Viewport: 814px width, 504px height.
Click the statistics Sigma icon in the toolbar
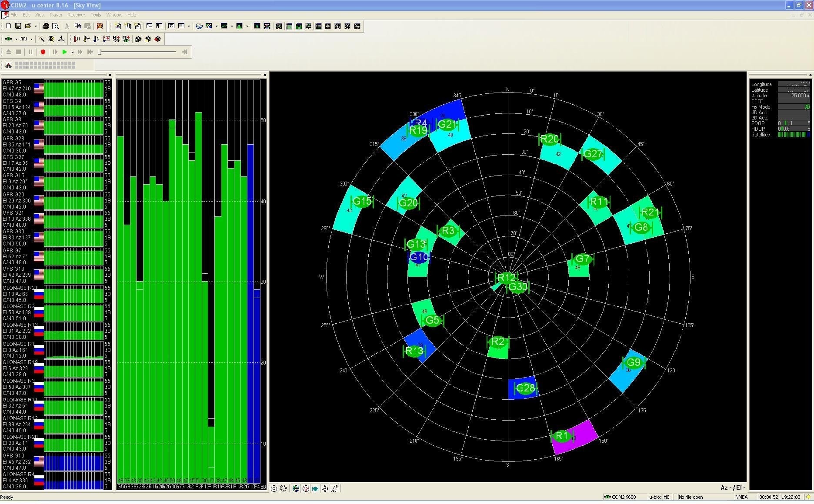[x=172, y=26]
